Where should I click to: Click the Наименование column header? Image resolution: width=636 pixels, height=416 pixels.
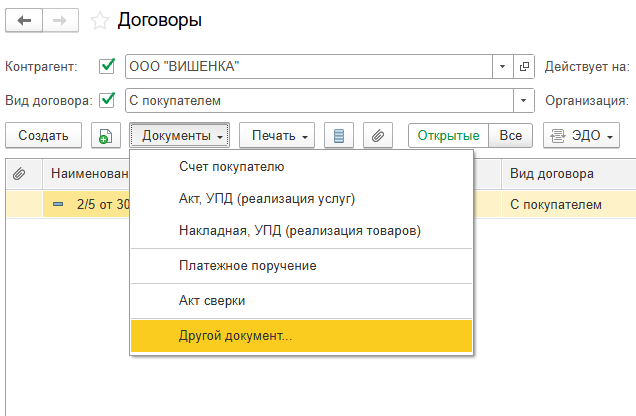[86, 174]
